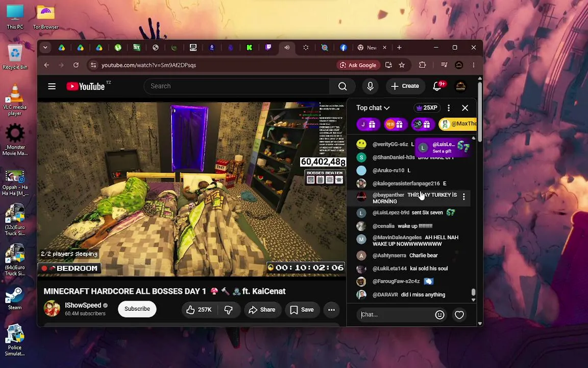
Task: Click the address bar URL
Action: [149, 65]
